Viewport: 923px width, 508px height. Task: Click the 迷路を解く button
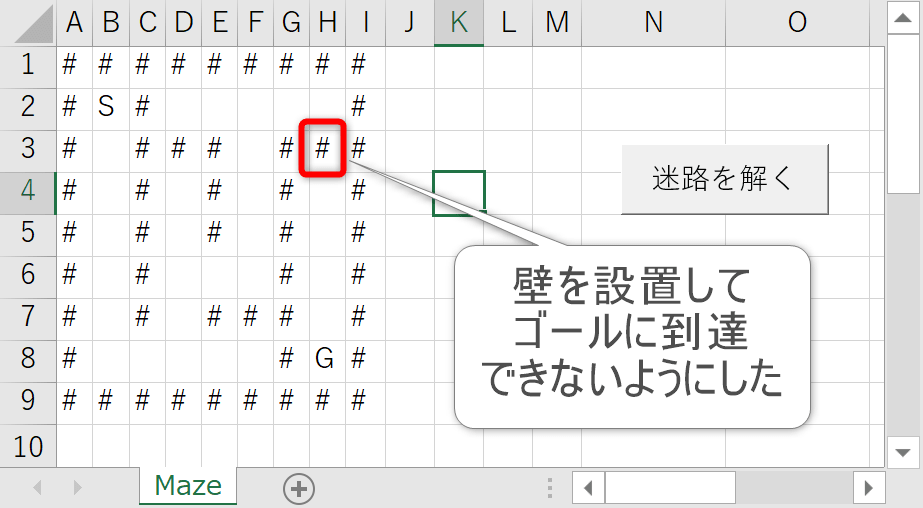coord(724,179)
